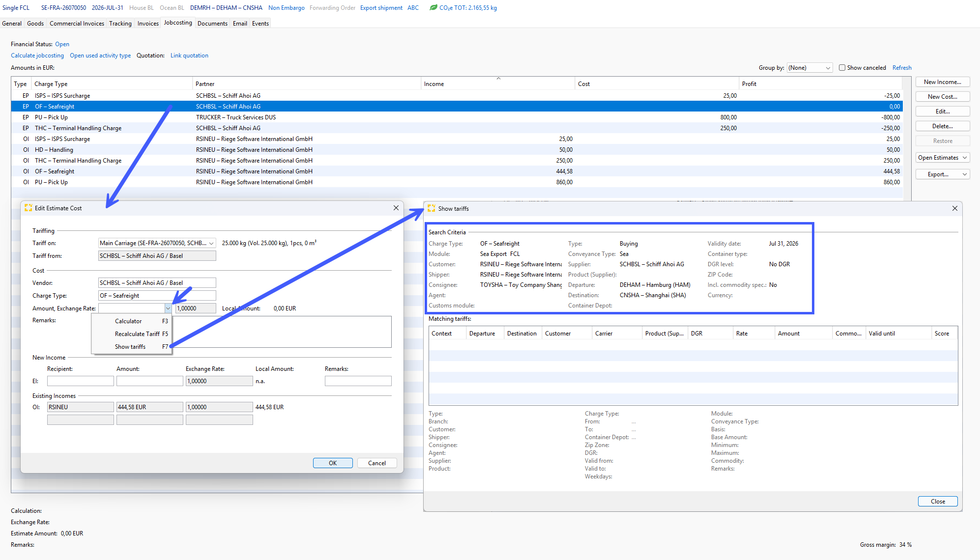Open the Tracking tab
Screen dimensions: 980x560
(120, 23)
